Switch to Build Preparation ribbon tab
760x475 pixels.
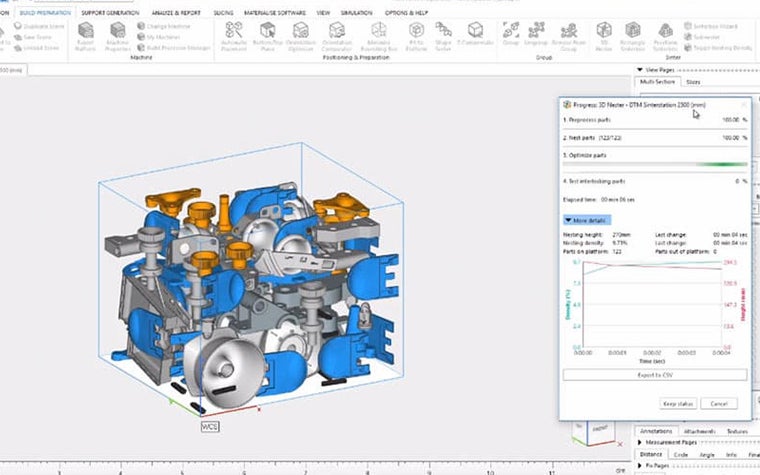pos(45,13)
